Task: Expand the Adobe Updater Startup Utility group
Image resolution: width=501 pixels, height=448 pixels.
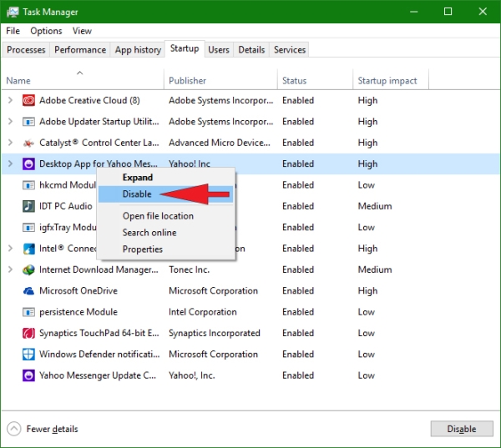Action: coord(10,122)
